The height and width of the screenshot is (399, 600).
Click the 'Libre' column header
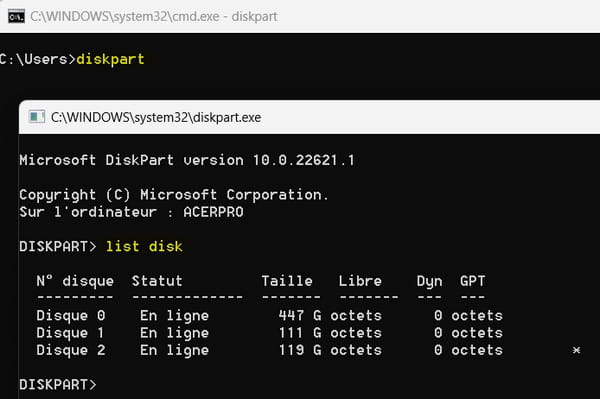pyautogui.click(x=360, y=281)
